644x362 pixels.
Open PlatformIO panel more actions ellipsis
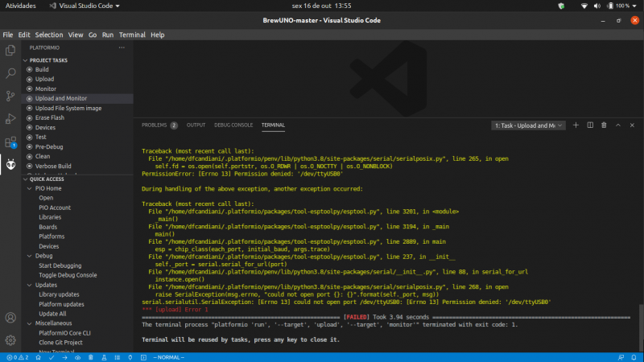coord(122,47)
